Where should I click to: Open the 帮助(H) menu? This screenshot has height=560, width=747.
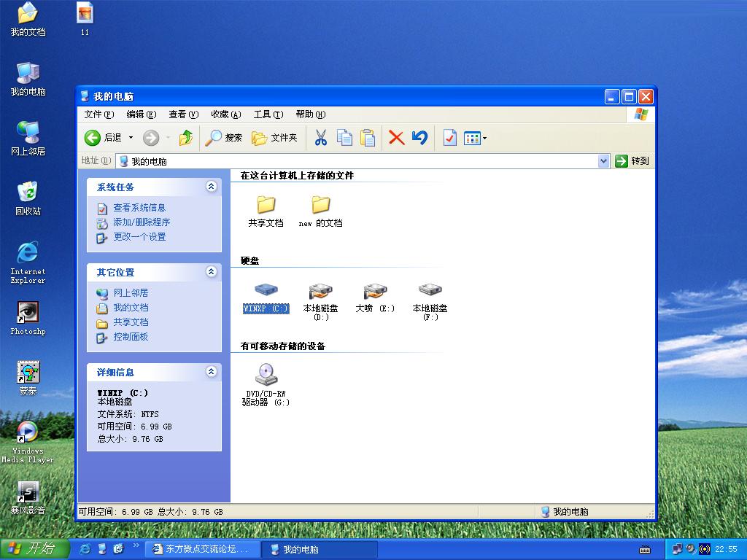(311, 114)
